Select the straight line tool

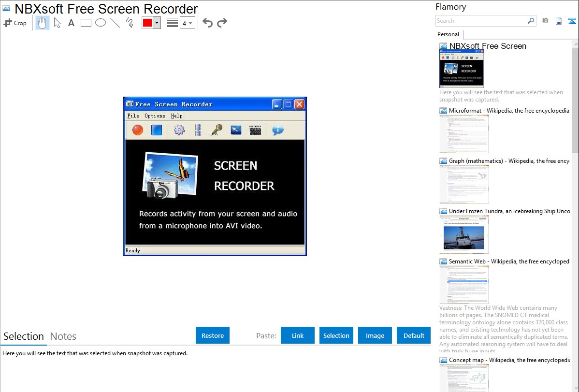click(x=115, y=23)
